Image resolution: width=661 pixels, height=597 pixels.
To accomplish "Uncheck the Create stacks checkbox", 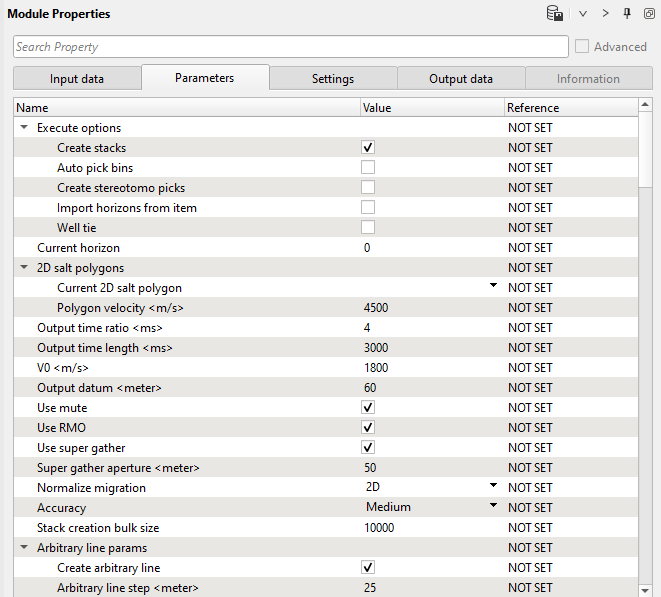I will pos(368,148).
